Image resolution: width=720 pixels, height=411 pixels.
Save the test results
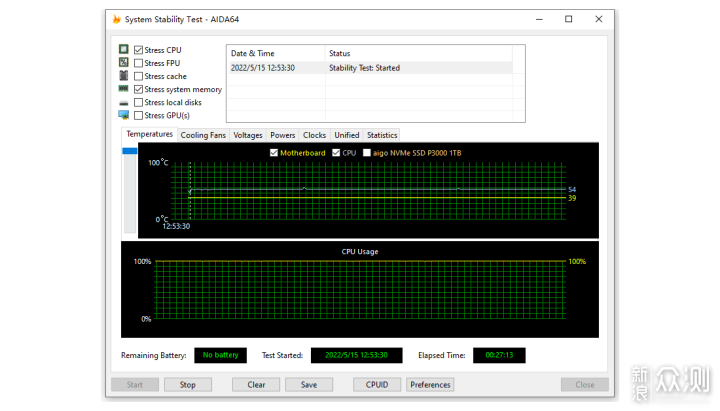coord(309,385)
